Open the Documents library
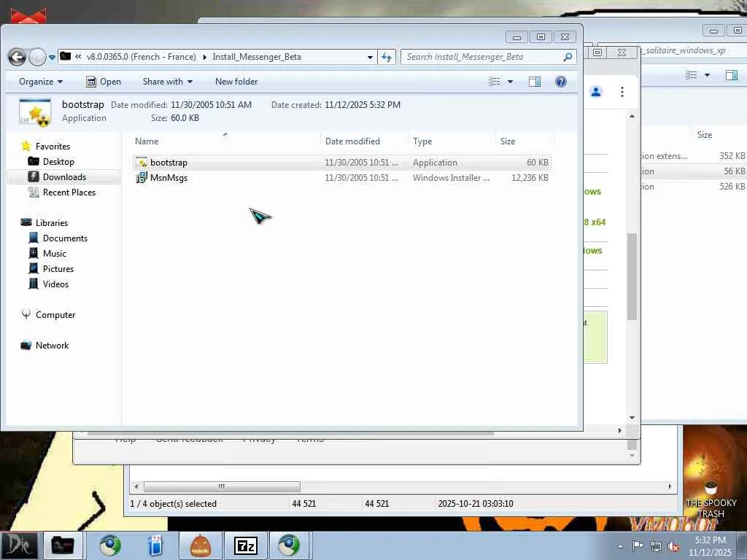Screen dimensions: 747x560 click(58, 238)
